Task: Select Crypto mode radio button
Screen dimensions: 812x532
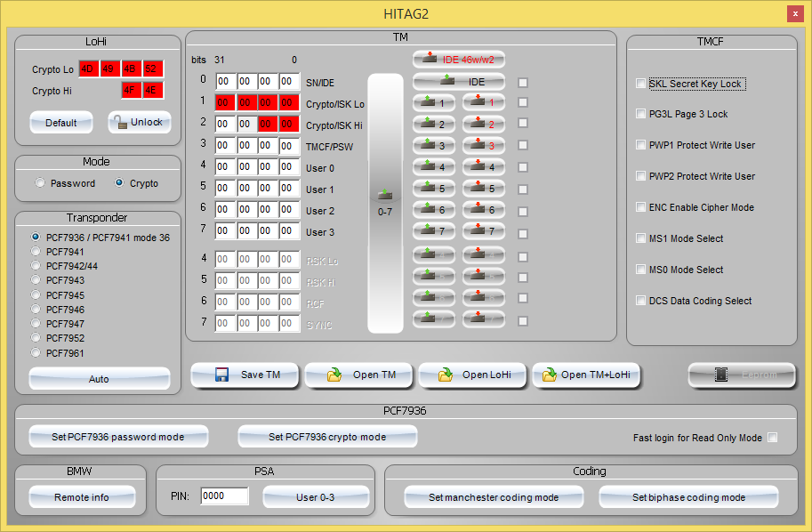Action: 119,182
